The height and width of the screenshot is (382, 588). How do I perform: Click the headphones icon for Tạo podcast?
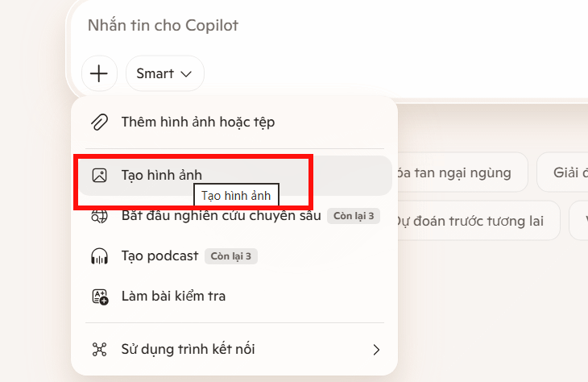99,256
